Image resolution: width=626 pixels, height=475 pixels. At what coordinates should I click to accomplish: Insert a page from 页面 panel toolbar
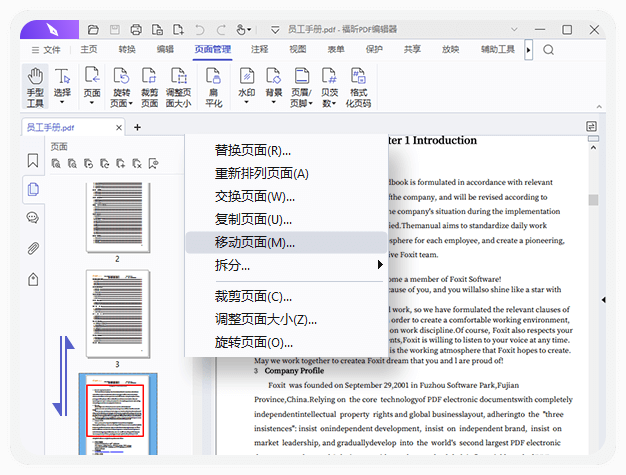pyautogui.click(x=121, y=164)
